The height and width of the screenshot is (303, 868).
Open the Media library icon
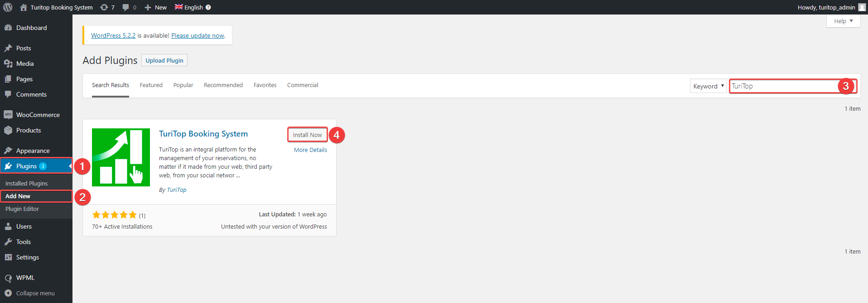click(x=8, y=64)
